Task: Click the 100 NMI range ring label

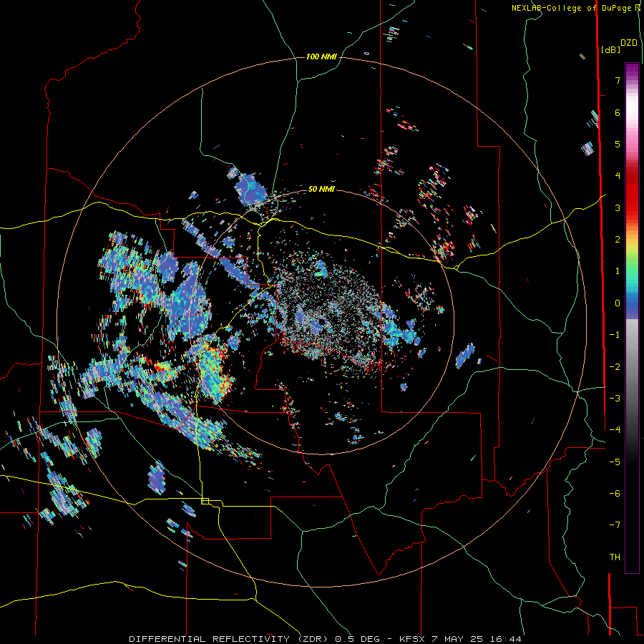Action: 321,57
